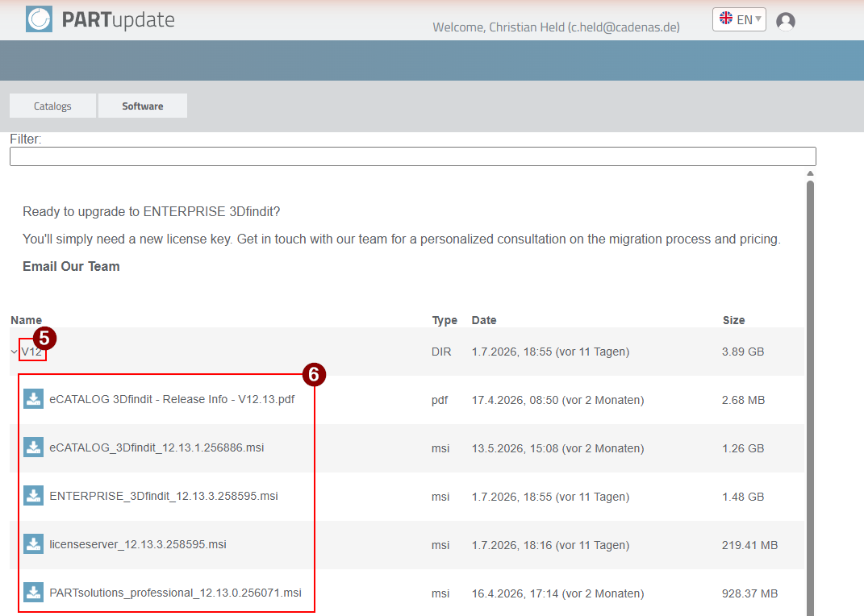Image resolution: width=864 pixels, height=616 pixels.
Task: Click 'Ready to upgrade to ENTERPRISE 3Dfindit?' text
Action: pos(152,212)
